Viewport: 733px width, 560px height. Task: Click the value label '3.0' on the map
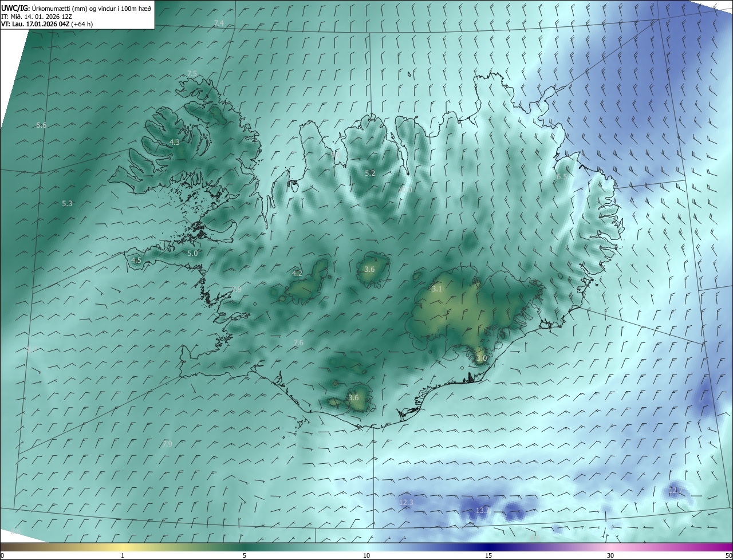pos(481,358)
